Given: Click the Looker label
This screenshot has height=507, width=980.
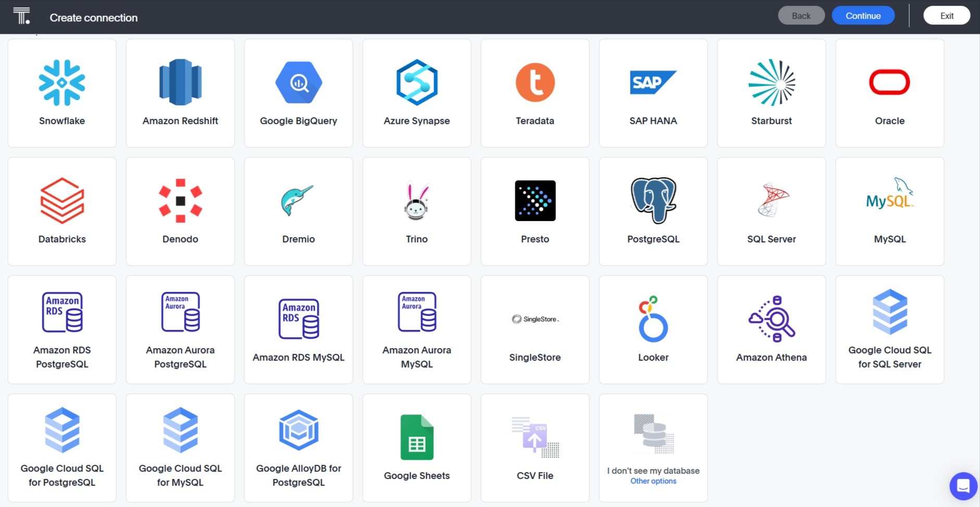Looking at the screenshot, I should click(653, 357).
